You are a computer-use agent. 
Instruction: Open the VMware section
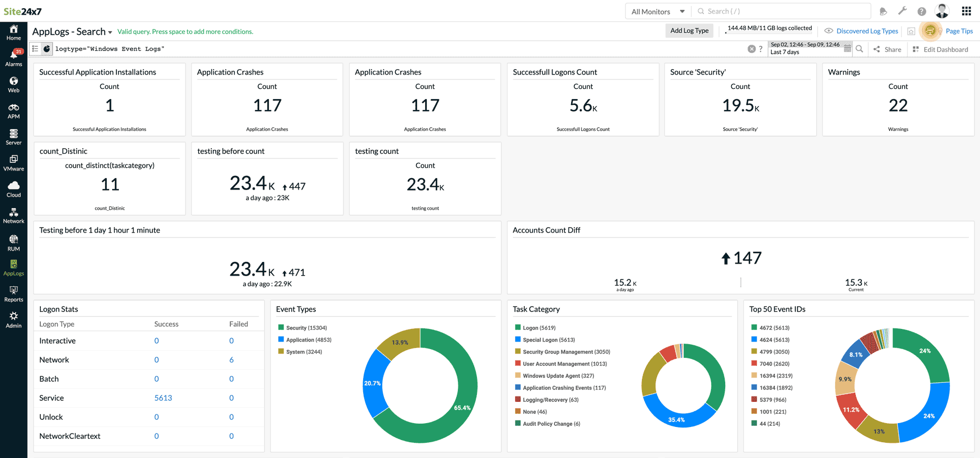14,163
